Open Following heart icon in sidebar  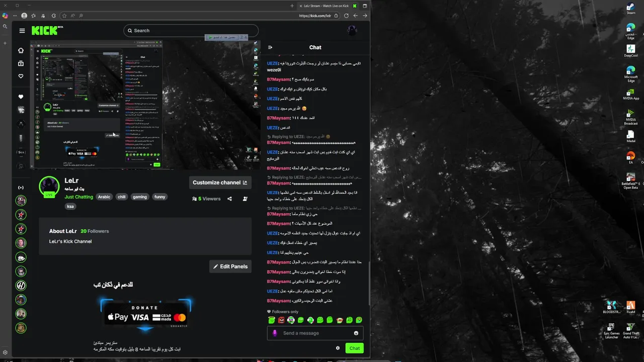point(21,76)
